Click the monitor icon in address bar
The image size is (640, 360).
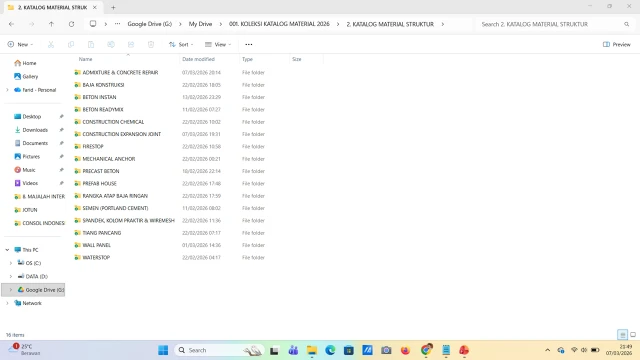tap(93, 24)
